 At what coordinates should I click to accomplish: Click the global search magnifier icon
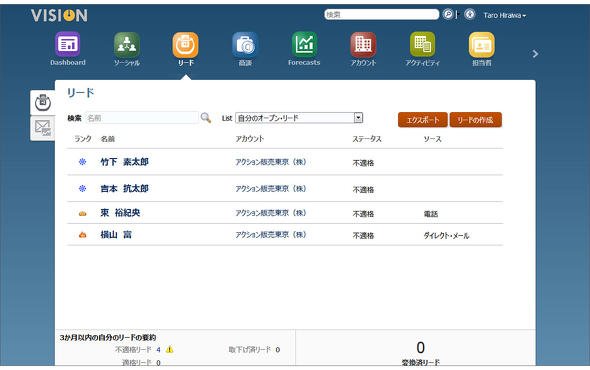(448, 14)
